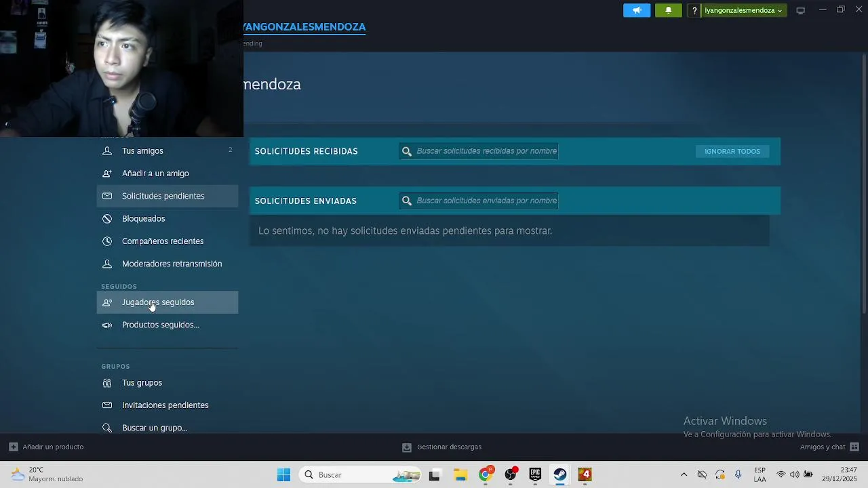
Task: Click followed-players icon beside Jugadores seguidos
Action: (107, 302)
